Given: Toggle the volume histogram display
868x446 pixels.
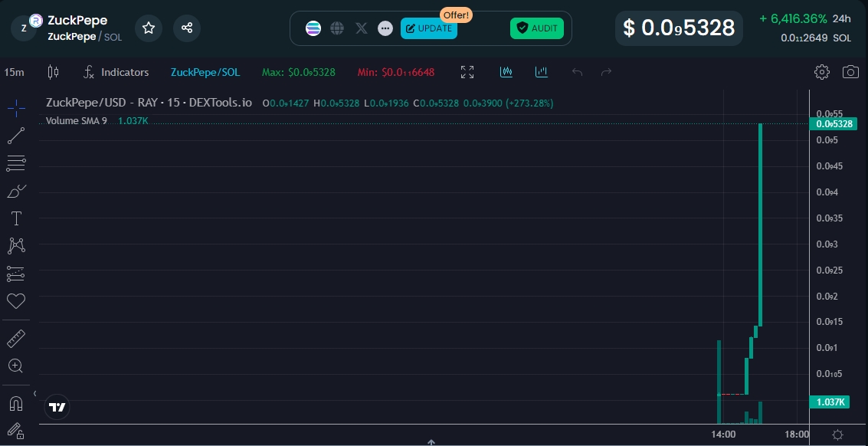Looking at the screenshot, I should click(542, 71).
